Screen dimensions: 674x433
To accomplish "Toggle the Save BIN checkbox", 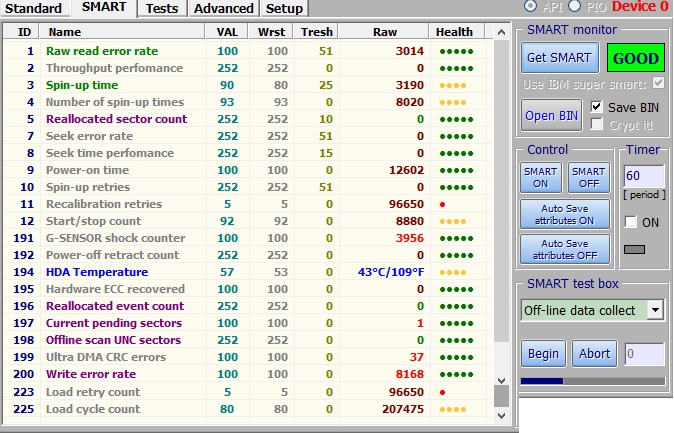I will (597, 106).
